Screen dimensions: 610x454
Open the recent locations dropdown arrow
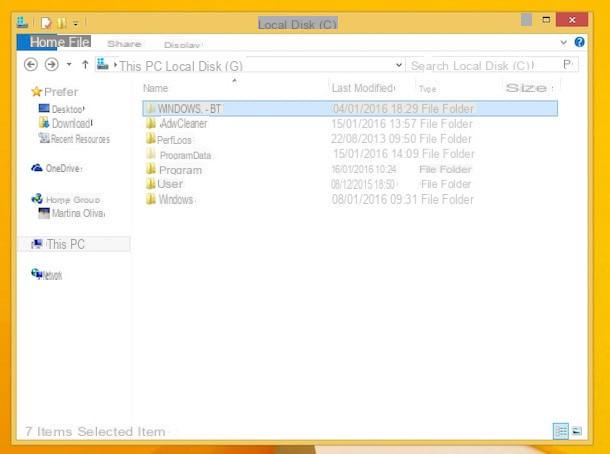pyautogui.click(x=69, y=64)
